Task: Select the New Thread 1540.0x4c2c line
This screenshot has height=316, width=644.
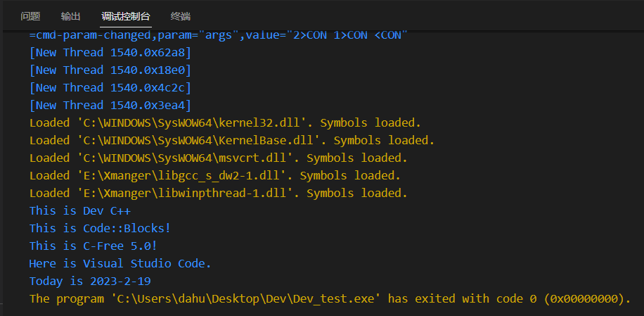Action: [110, 88]
